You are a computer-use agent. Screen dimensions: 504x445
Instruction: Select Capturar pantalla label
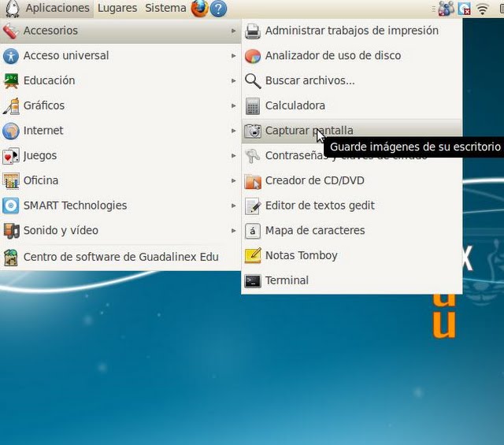click(x=309, y=131)
